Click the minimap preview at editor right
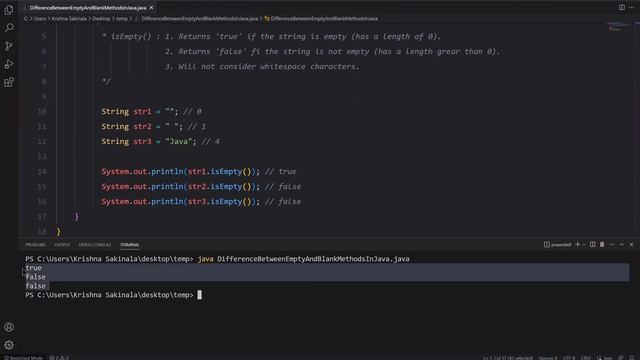 coord(619,28)
